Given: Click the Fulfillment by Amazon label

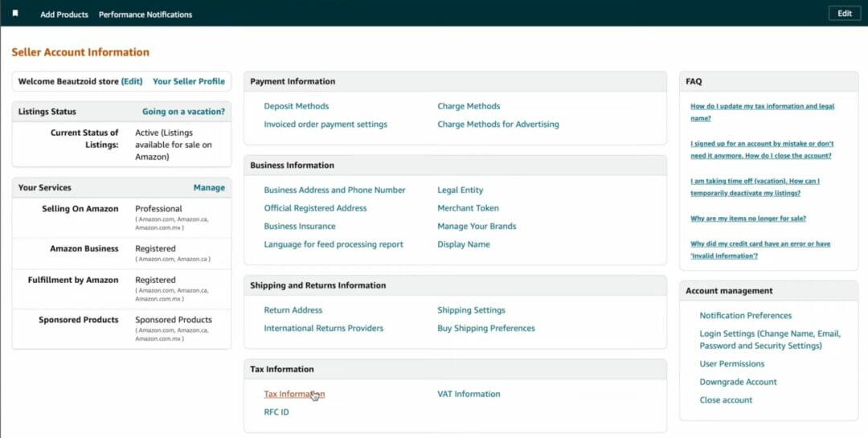Looking at the screenshot, I should [73, 280].
